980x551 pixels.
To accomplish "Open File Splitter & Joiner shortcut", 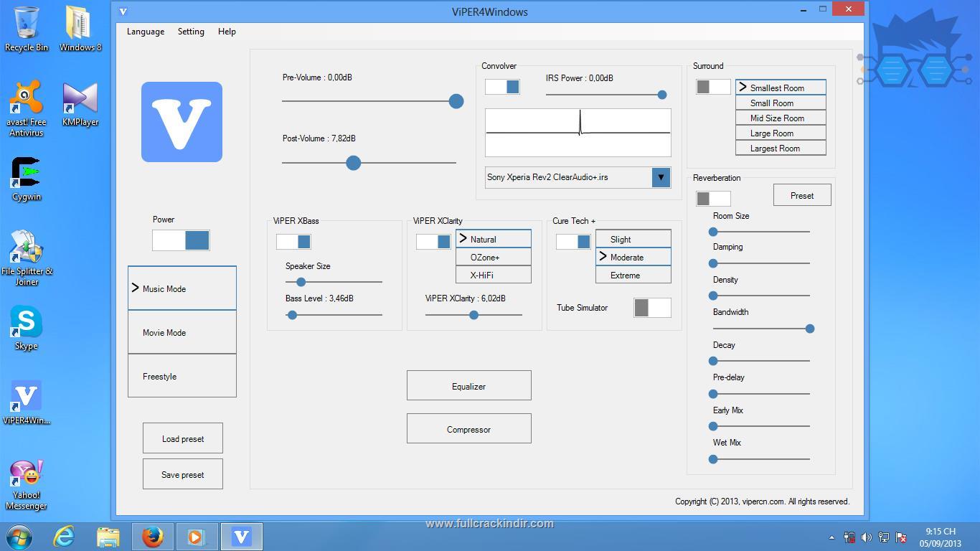I will pos(27,258).
